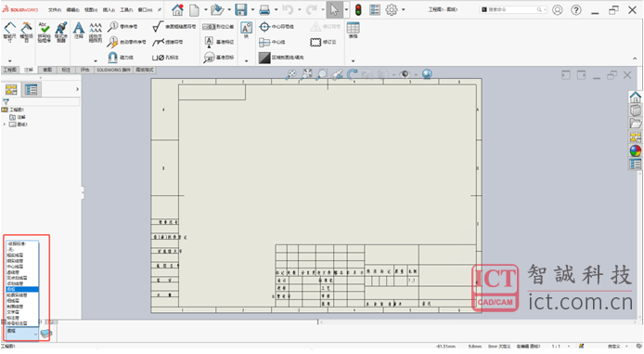Open the dropdown arrow beside the Save icon
This screenshot has width=644, height=354.
pyautogui.click(x=252, y=9)
